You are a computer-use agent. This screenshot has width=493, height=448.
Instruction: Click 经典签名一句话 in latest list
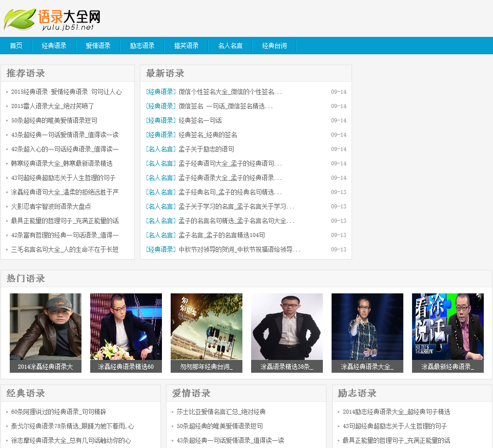click(x=200, y=120)
